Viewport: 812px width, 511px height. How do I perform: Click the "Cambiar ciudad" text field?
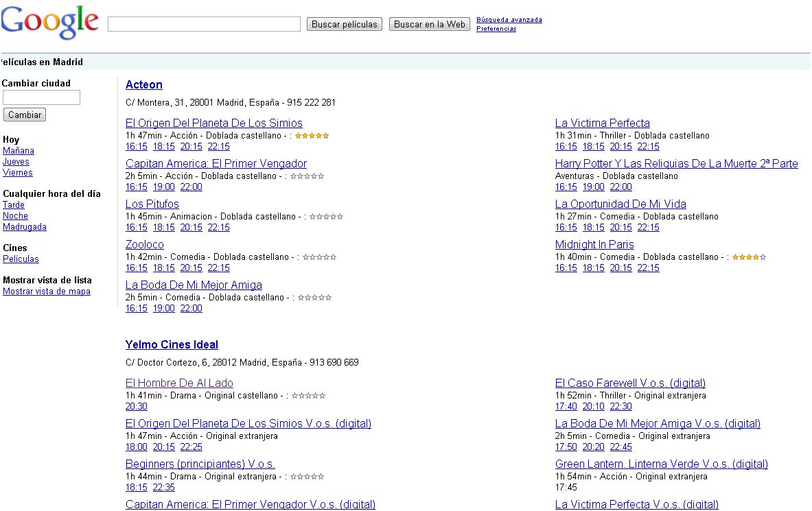[x=41, y=97]
